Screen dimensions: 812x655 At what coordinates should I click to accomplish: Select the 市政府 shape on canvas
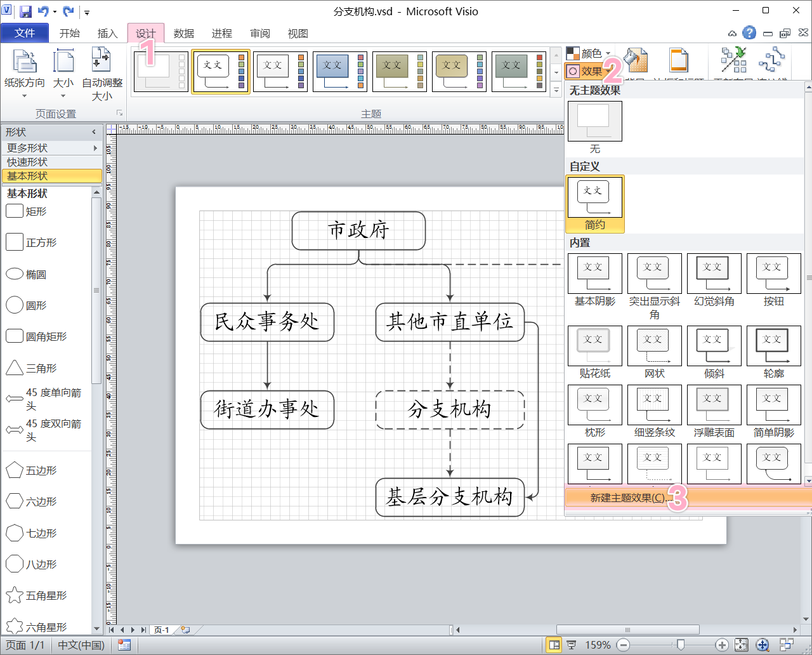click(358, 230)
